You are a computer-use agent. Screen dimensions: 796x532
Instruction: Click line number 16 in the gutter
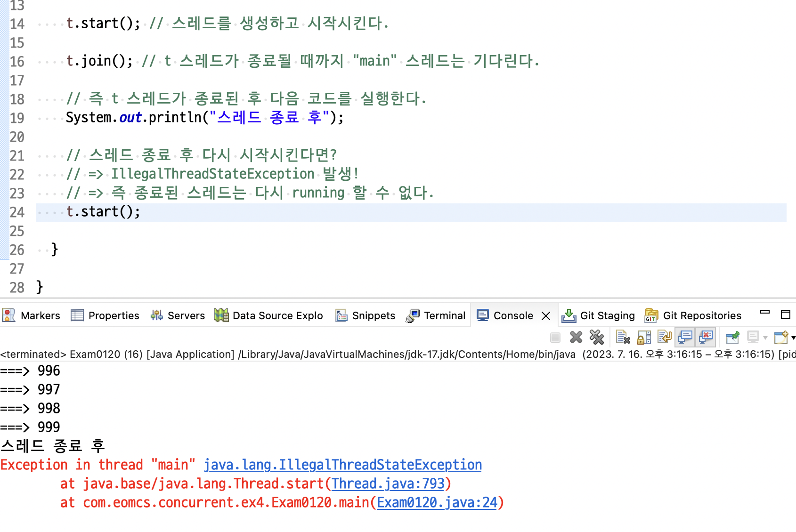[x=17, y=62]
